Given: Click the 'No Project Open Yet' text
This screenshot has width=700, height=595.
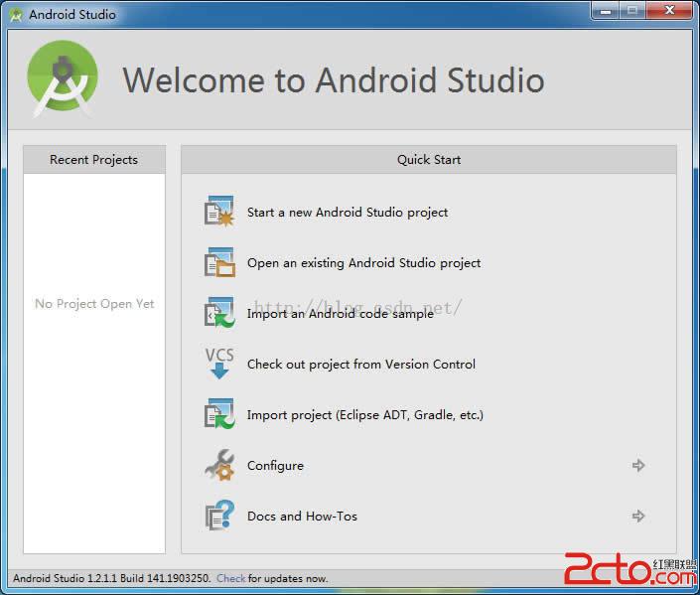Looking at the screenshot, I should [x=94, y=304].
